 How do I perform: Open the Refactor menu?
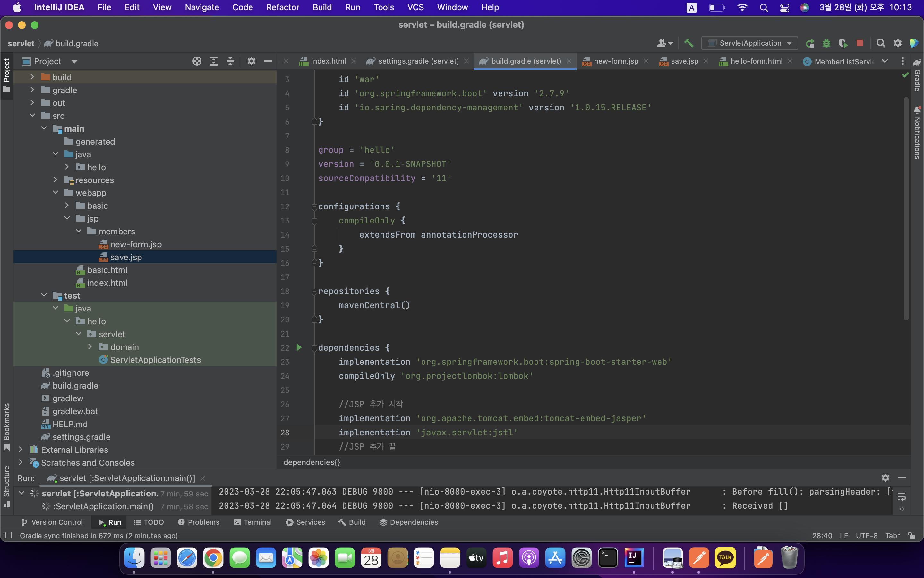click(283, 8)
